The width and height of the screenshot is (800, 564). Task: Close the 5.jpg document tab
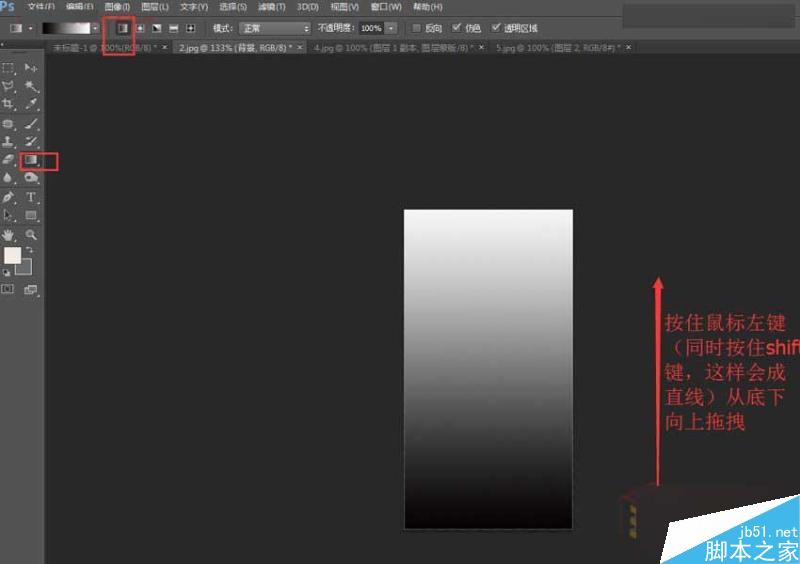[x=629, y=47]
